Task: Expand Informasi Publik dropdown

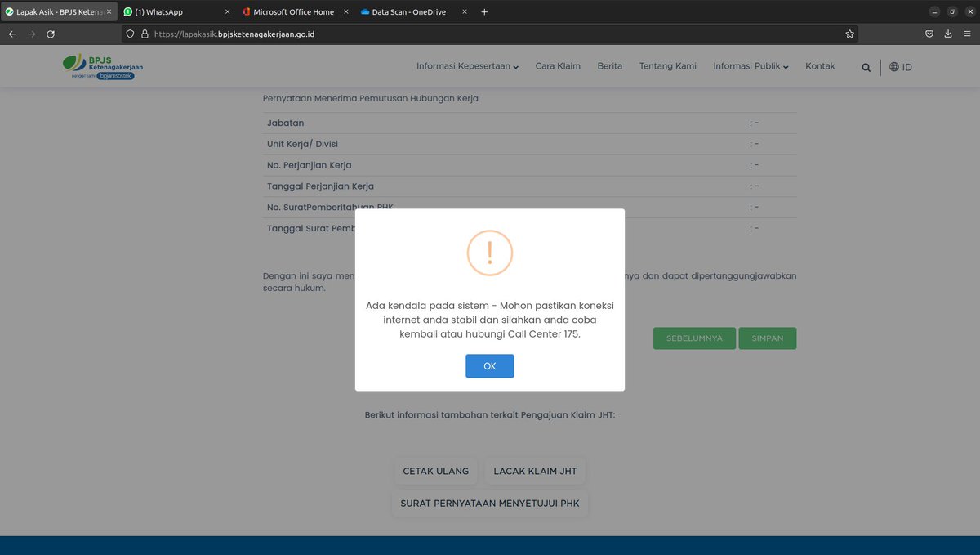Action: (751, 66)
